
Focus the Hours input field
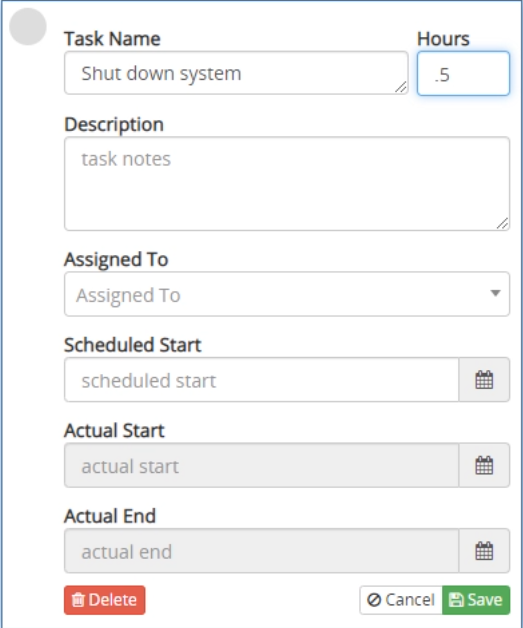click(463, 73)
